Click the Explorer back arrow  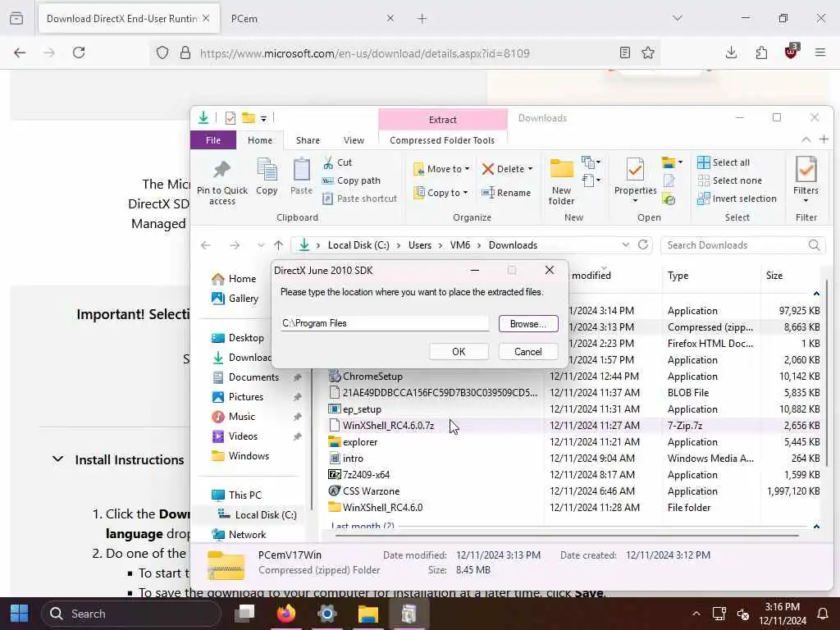(x=206, y=245)
